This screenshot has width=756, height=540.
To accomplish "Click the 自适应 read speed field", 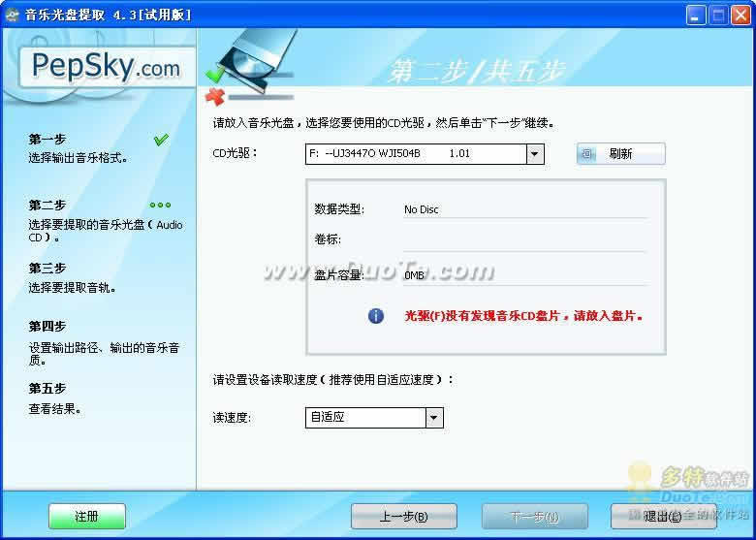I will [x=374, y=418].
